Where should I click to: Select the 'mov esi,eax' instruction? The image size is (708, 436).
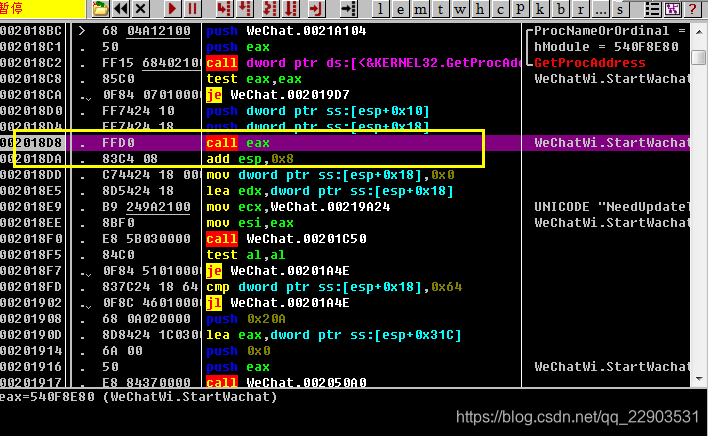[x=250, y=223]
